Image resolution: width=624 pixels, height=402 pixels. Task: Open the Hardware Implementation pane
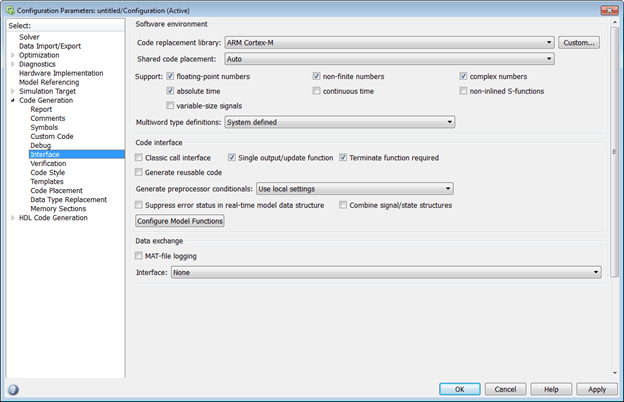pyautogui.click(x=60, y=73)
